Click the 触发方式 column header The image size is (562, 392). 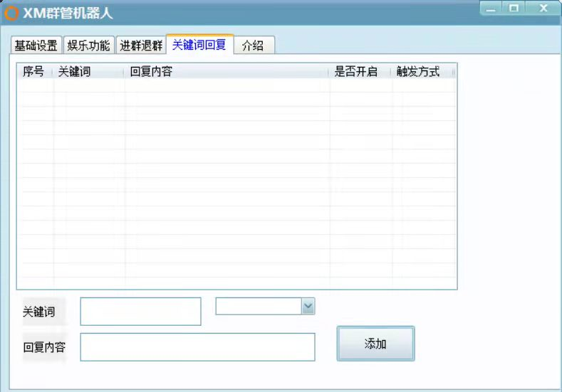pyautogui.click(x=422, y=71)
